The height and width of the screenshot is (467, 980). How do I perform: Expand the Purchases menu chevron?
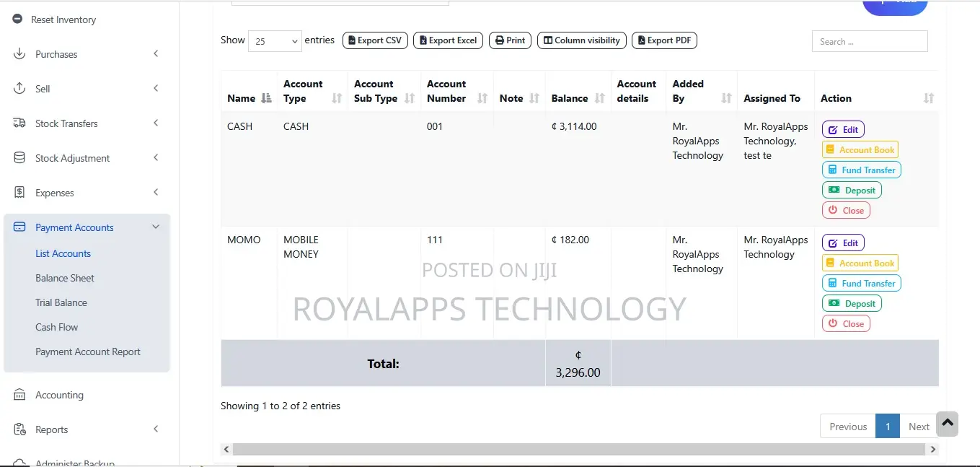[156, 54]
